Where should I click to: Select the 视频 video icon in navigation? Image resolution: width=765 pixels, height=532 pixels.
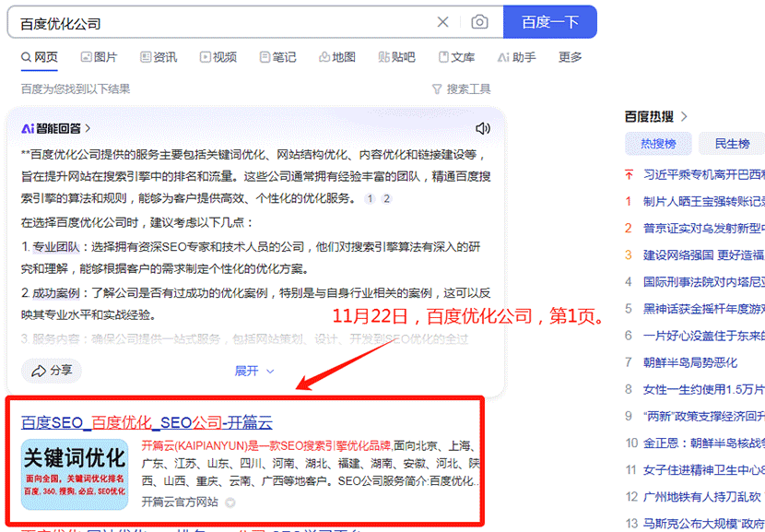pos(206,56)
